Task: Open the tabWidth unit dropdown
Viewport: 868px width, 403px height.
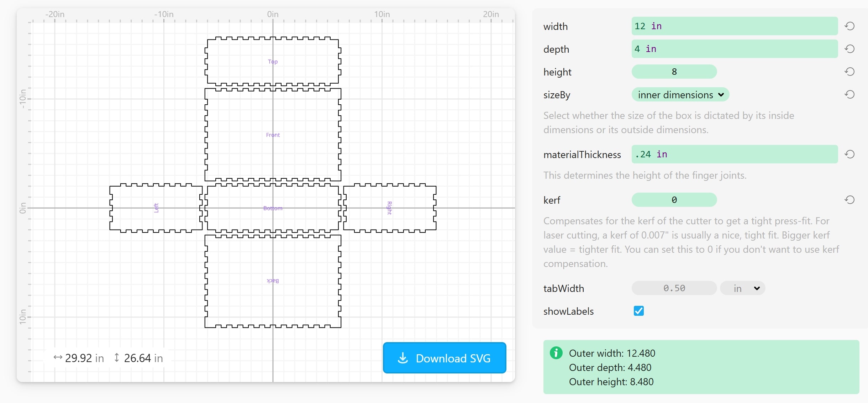Action: tap(742, 288)
